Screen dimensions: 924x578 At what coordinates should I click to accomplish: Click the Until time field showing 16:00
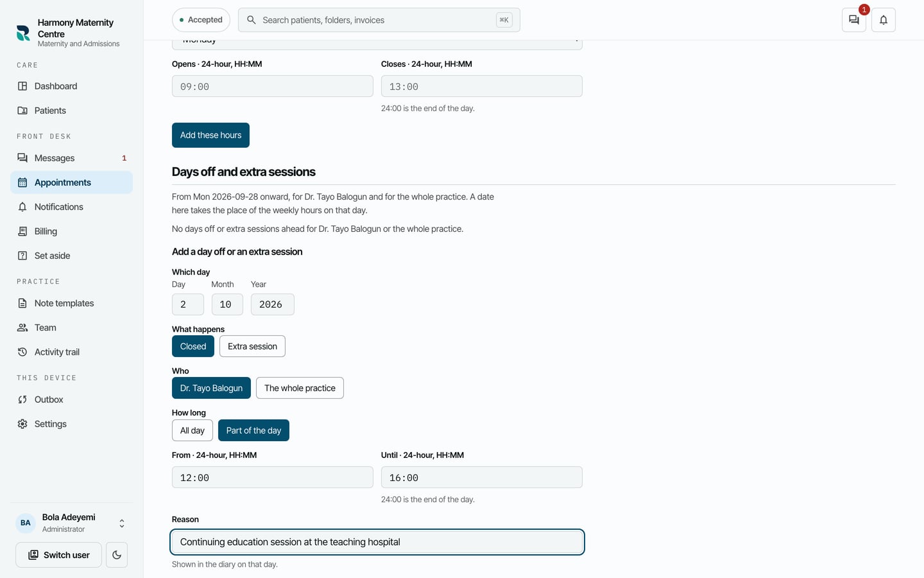tap(482, 477)
